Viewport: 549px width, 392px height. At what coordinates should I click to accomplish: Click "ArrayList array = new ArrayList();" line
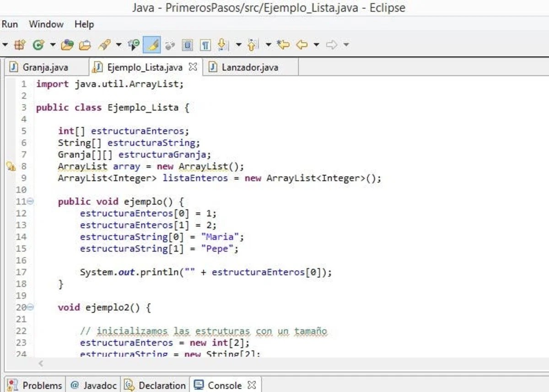151,166
